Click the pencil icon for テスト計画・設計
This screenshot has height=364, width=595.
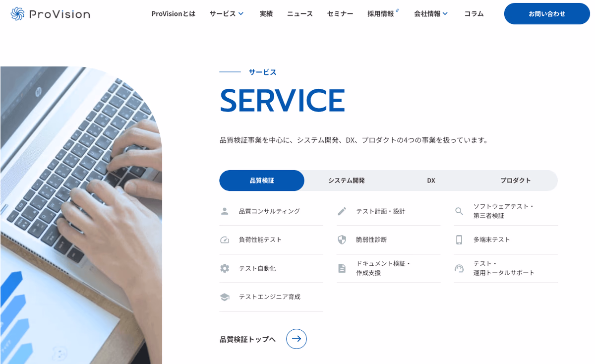tap(342, 211)
